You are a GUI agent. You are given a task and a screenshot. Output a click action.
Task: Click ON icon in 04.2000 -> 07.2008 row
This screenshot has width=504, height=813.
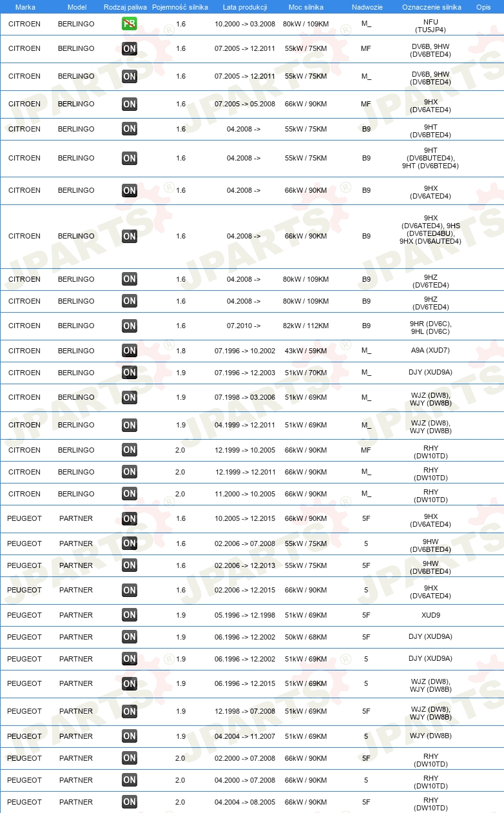[x=130, y=780]
